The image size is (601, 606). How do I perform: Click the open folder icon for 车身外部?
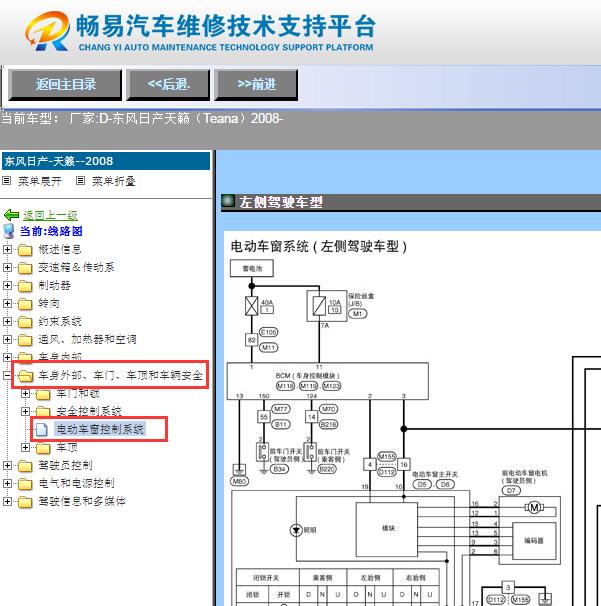26,376
